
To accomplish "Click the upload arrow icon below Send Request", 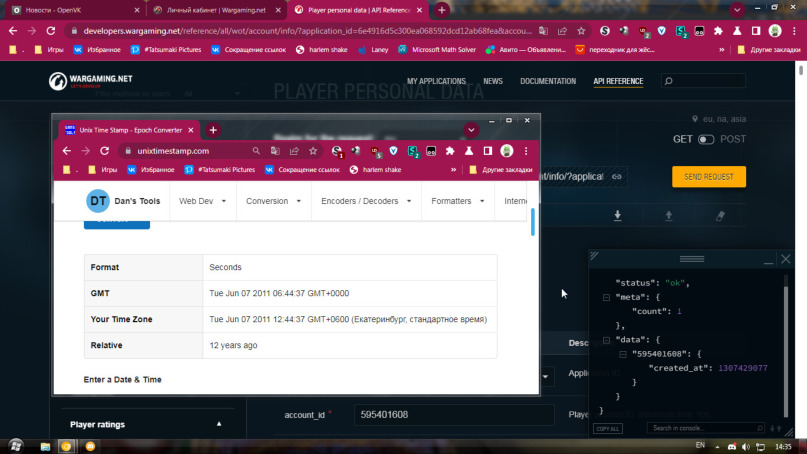I will [x=669, y=216].
